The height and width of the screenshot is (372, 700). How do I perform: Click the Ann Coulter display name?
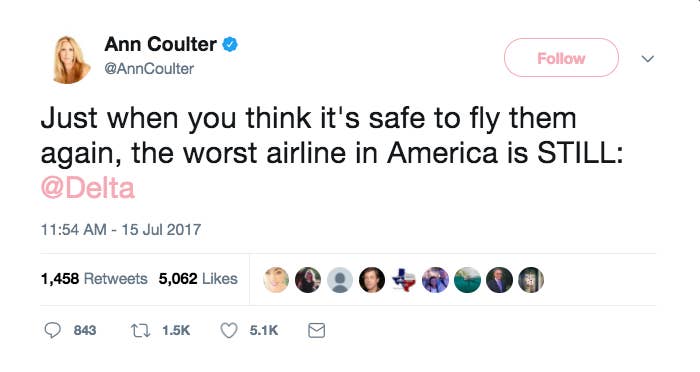[x=161, y=44]
